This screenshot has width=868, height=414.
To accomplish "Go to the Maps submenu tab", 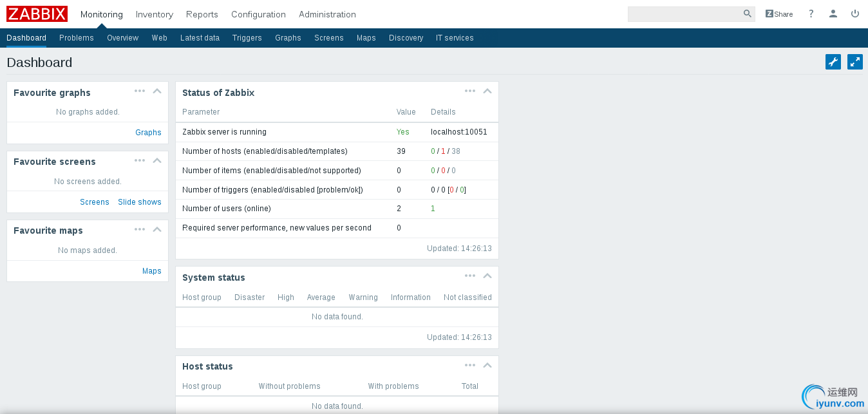I will point(366,38).
